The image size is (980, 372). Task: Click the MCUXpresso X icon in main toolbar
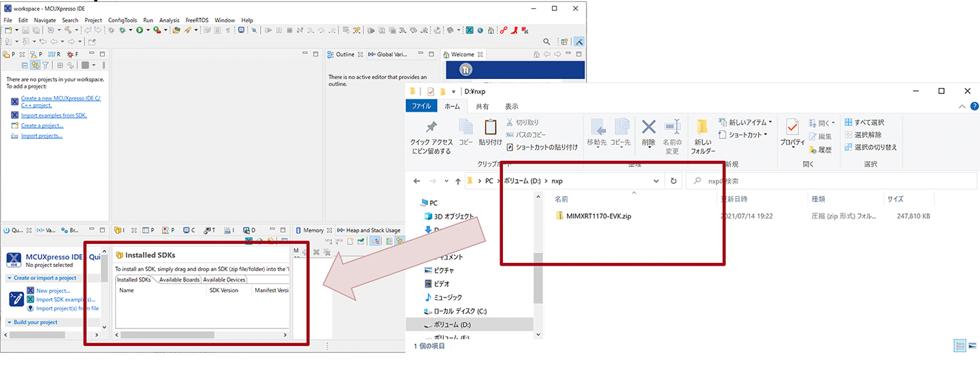(470, 31)
